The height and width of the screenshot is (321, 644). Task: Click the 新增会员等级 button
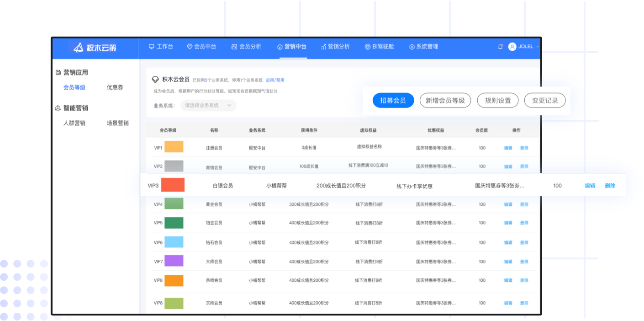pos(445,101)
